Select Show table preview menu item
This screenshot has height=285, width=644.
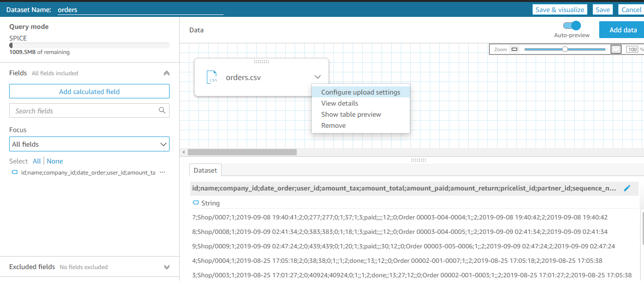tap(351, 114)
